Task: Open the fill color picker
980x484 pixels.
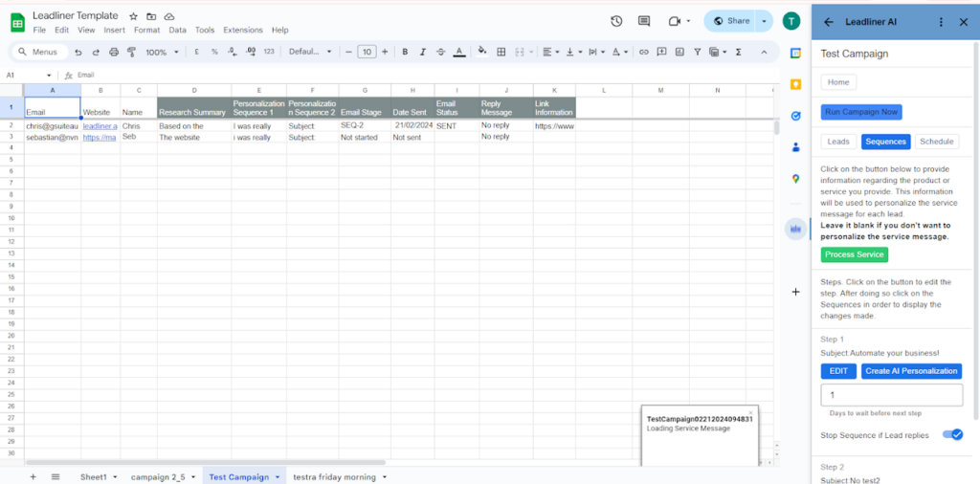Action: tap(482, 52)
